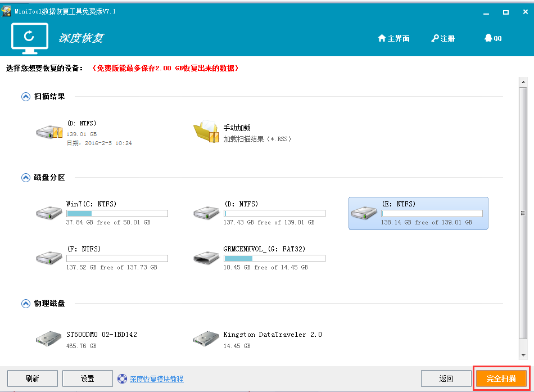534x392 pixels.
Task: Click the 手动加载 folder icon
Action: [206, 131]
